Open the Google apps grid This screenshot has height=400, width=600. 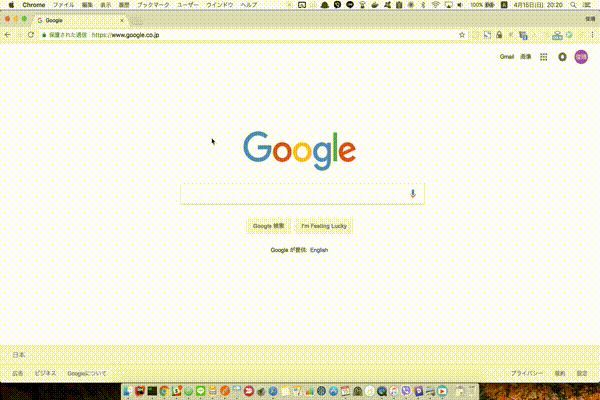pos(543,57)
